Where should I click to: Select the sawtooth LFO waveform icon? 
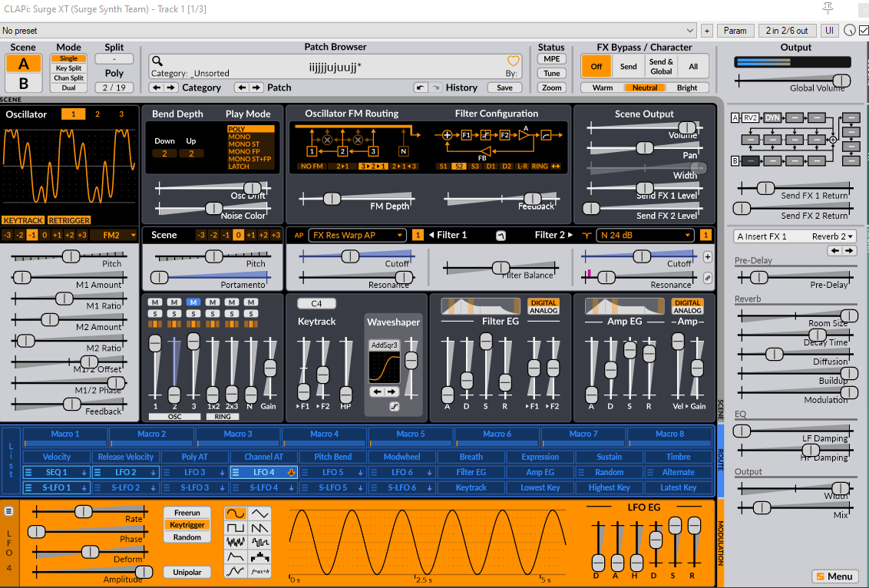[x=259, y=527]
